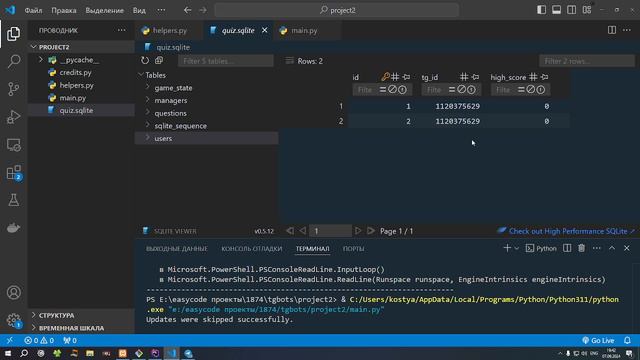Open the Вид menu

tap(139, 10)
